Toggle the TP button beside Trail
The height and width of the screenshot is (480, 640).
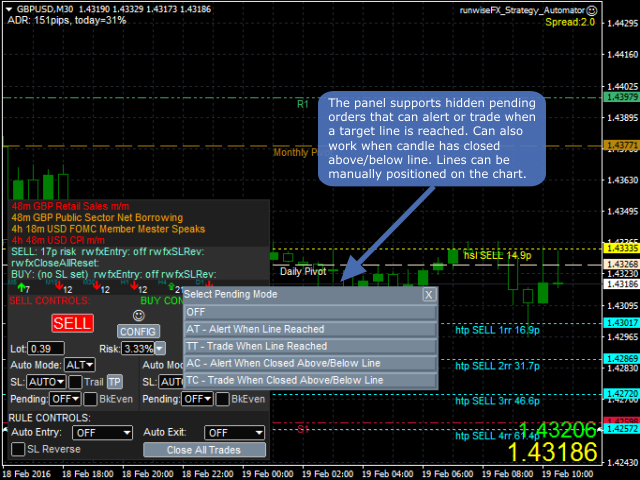[x=115, y=382]
